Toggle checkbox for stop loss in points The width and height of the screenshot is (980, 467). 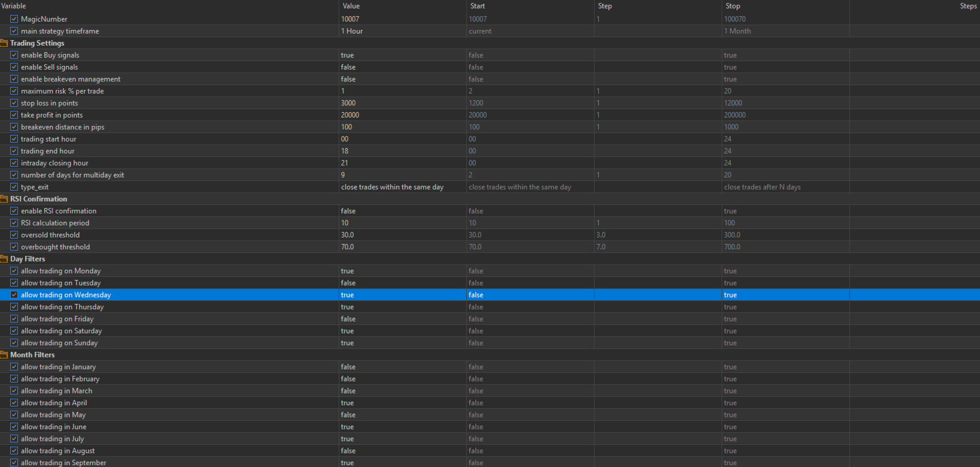click(14, 103)
